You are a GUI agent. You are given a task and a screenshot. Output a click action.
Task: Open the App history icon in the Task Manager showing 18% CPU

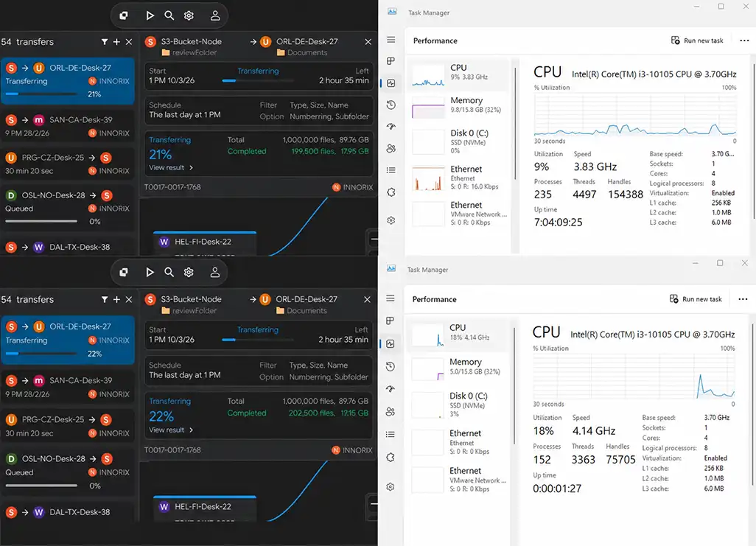pyautogui.click(x=391, y=366)
